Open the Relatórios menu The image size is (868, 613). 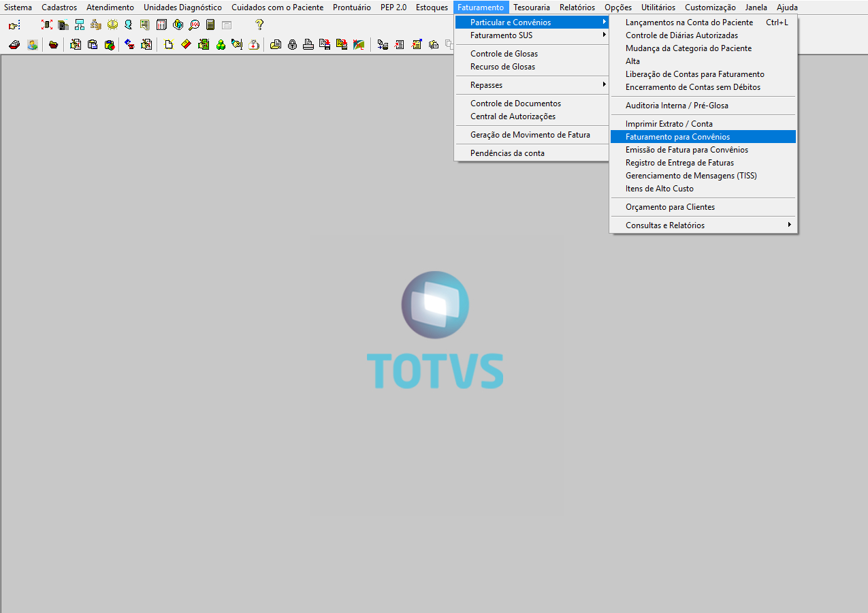(x=577, y=7)
